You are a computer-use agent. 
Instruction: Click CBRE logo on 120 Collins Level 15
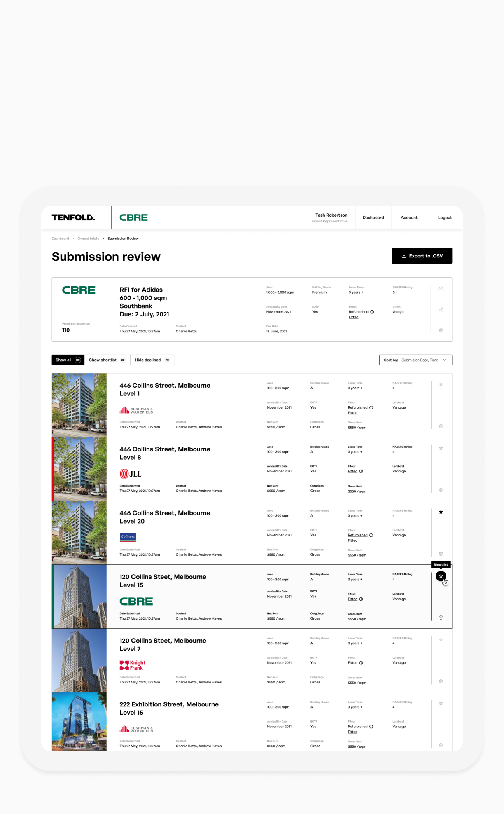(x=136, y=601)
